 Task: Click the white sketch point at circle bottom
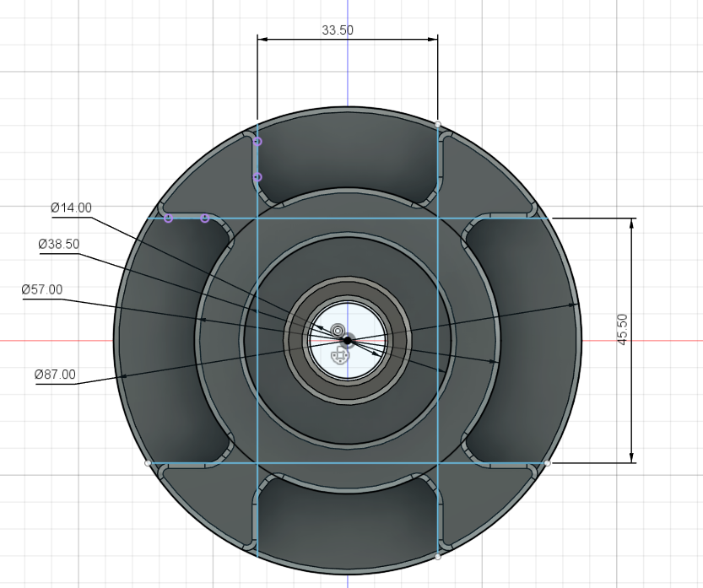(x=437, y=558)
